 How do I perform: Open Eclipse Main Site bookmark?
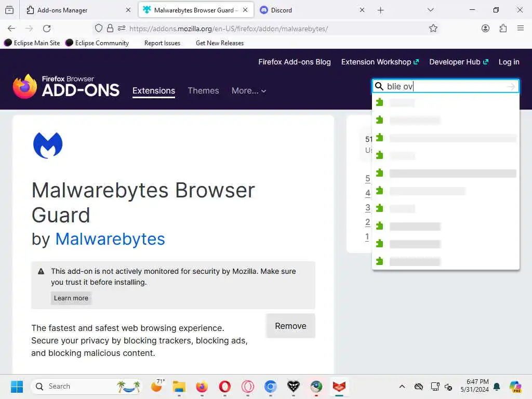[32, 43]
